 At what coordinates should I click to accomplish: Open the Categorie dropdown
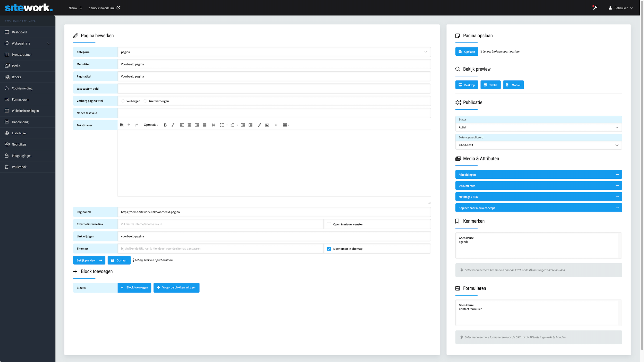tap(274, 52)
